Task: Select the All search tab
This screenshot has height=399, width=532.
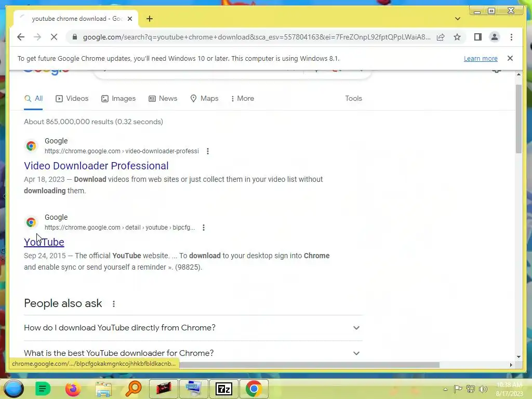Action: pyautogui.click(x=33, y=99)
